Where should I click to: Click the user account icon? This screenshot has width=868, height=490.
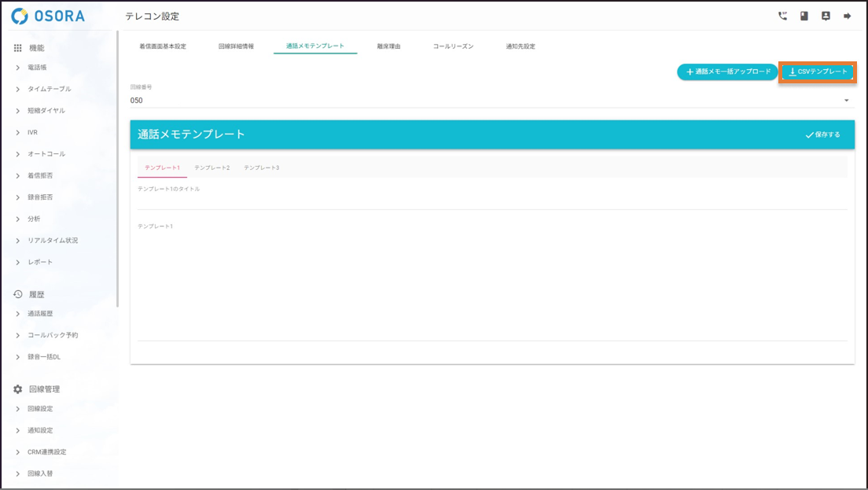tap(826, 16)
